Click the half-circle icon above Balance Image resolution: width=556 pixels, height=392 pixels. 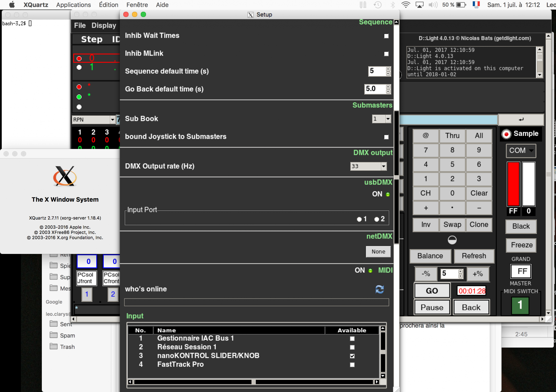(452, 240)
